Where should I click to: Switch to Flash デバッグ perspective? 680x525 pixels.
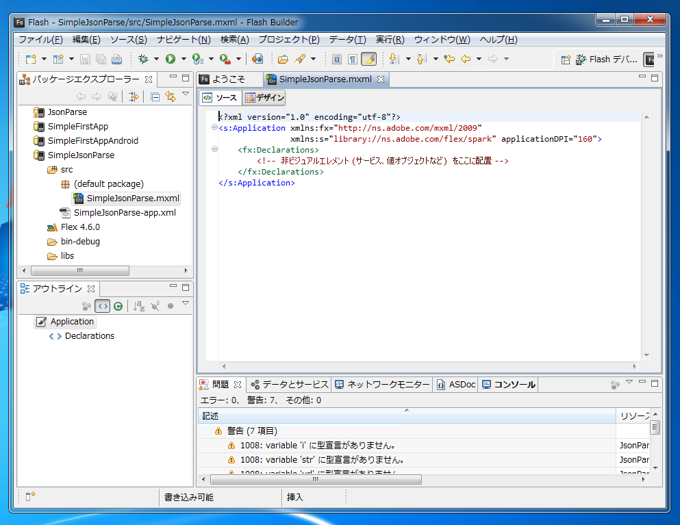pyautogui.click(x=607, y=59)
